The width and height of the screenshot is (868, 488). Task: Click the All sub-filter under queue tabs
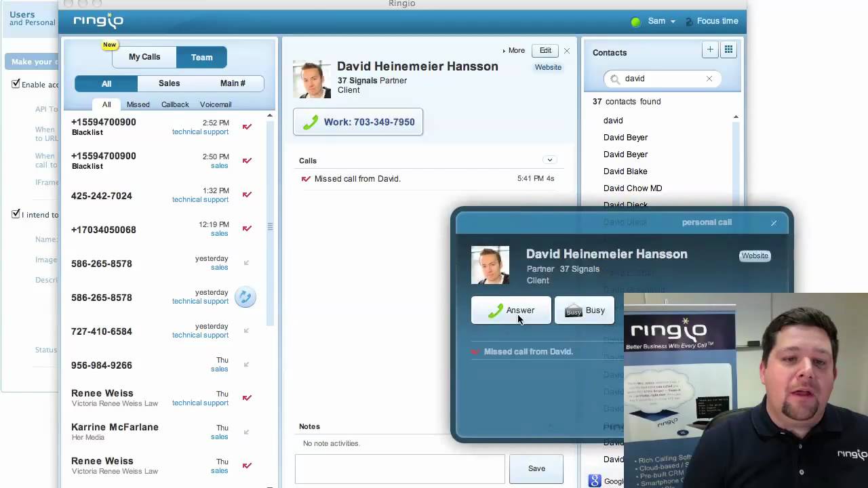tap(106, 104)
